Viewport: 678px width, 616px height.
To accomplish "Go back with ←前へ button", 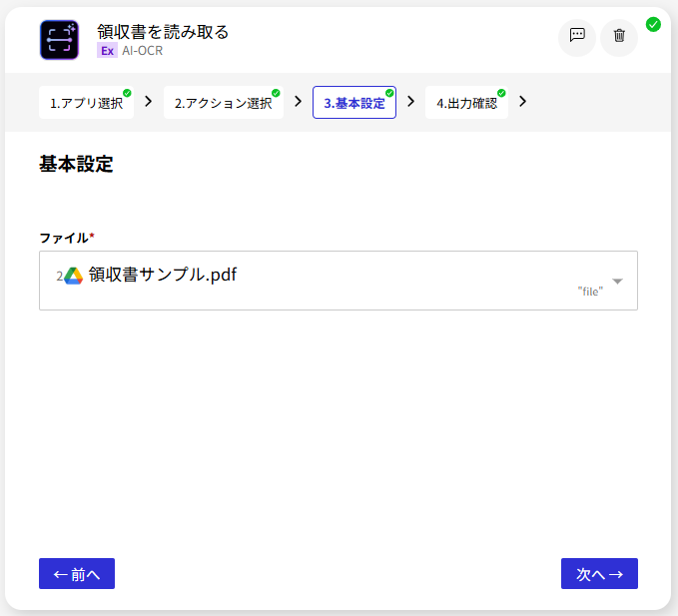I will [77, 574].
